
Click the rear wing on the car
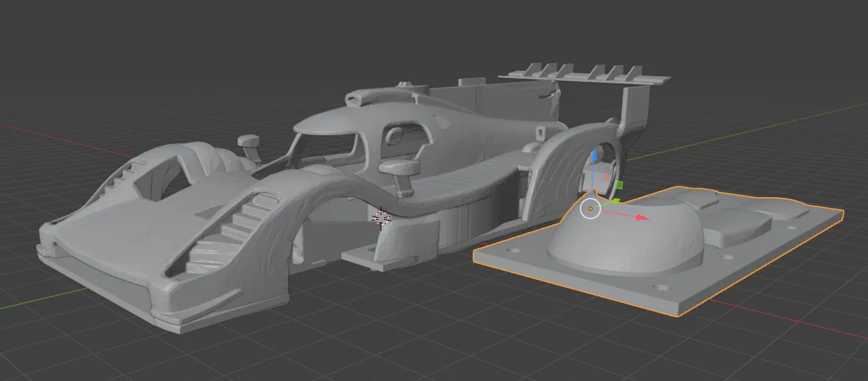583,76
